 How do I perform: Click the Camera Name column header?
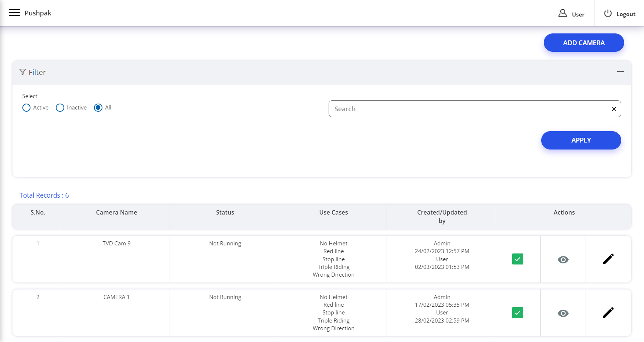(x=116, y=213)
